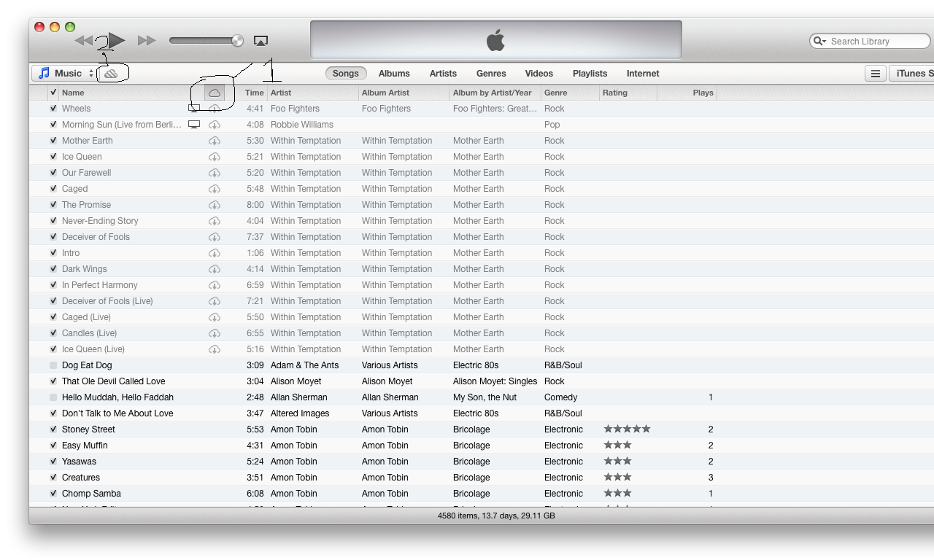The height and width of the screenshot is (560, 934).
Task: Click the cloud icon beside the Music selector
Action: [x=111, y=74]
